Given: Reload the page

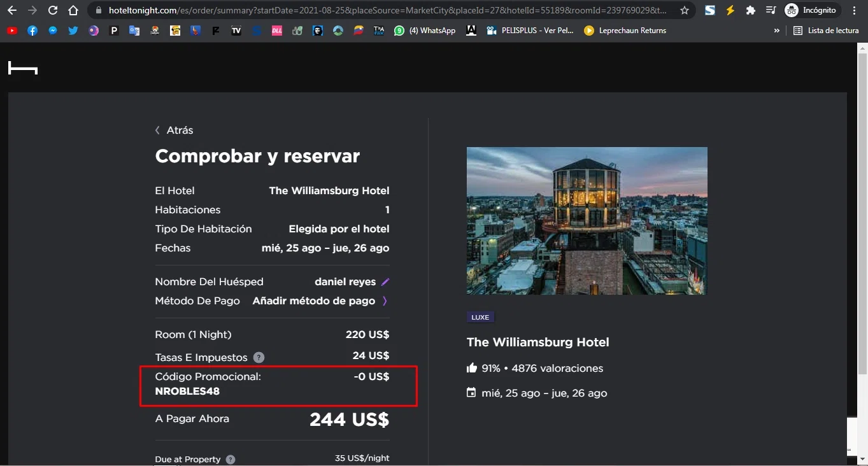Looking at the screenshot, I should click(x=53, y=10).
